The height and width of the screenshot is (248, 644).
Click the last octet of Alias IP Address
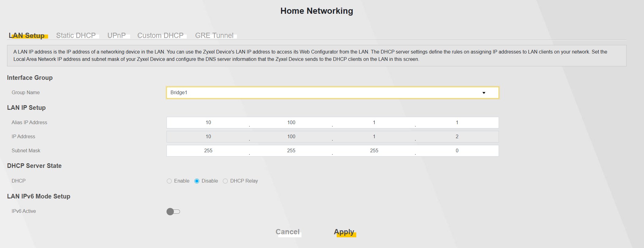coord(457,123)
